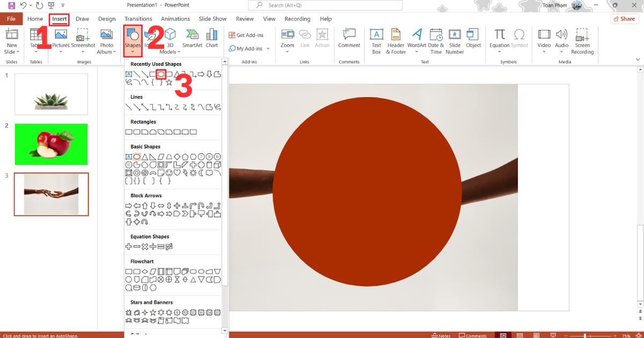Insert a Chart from the ribbon
This screenshot has height=338, width=644.
point(212,38)
